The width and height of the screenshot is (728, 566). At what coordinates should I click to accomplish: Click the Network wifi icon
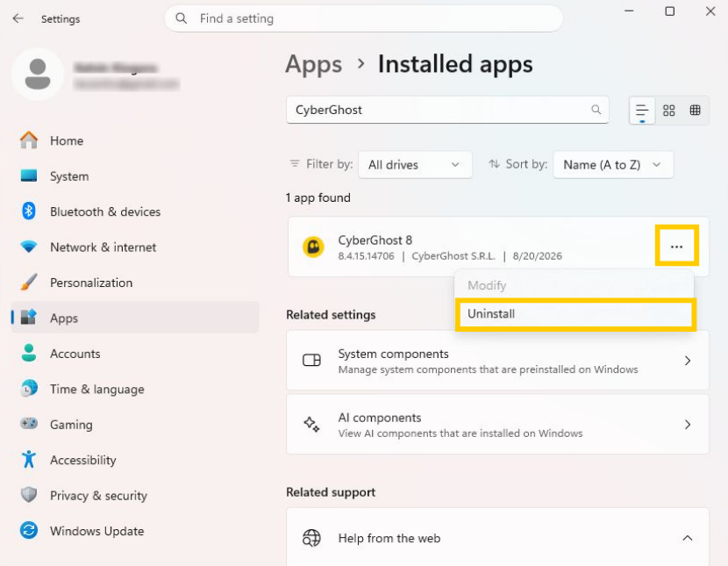29,246
